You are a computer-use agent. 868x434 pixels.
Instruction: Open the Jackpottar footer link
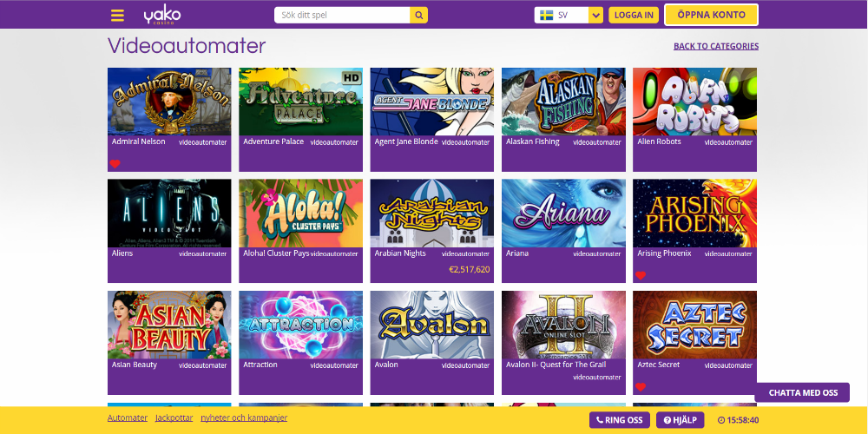pos(174,418)
